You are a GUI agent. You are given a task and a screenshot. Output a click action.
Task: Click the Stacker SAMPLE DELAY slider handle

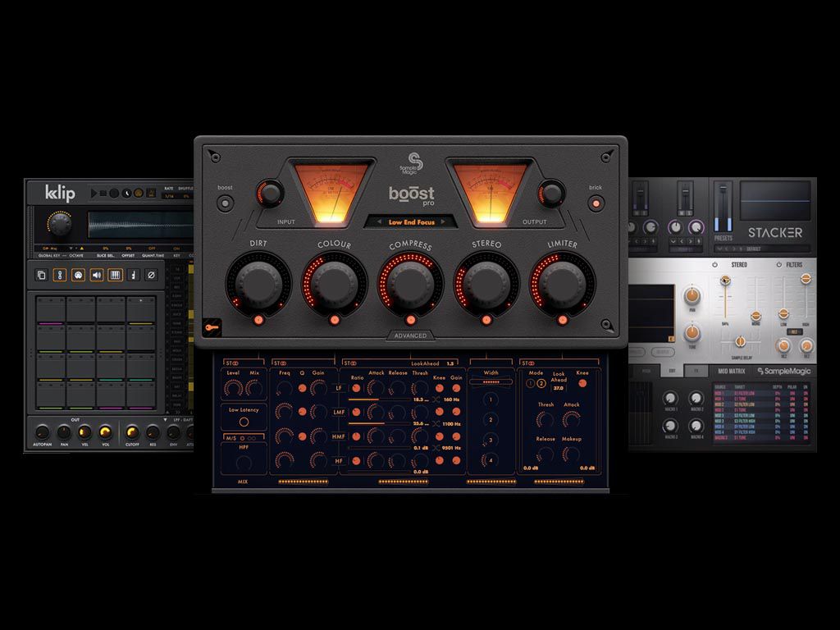[x=740, y=340]
